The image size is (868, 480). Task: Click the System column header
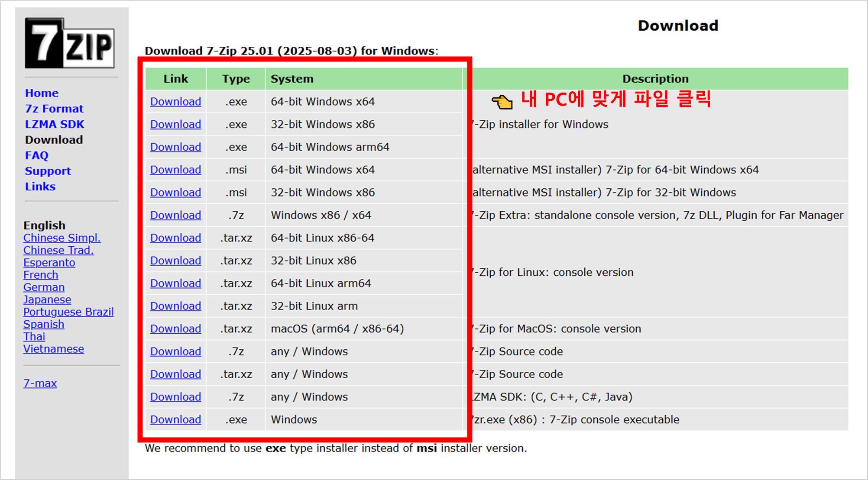tap(364, 79)
